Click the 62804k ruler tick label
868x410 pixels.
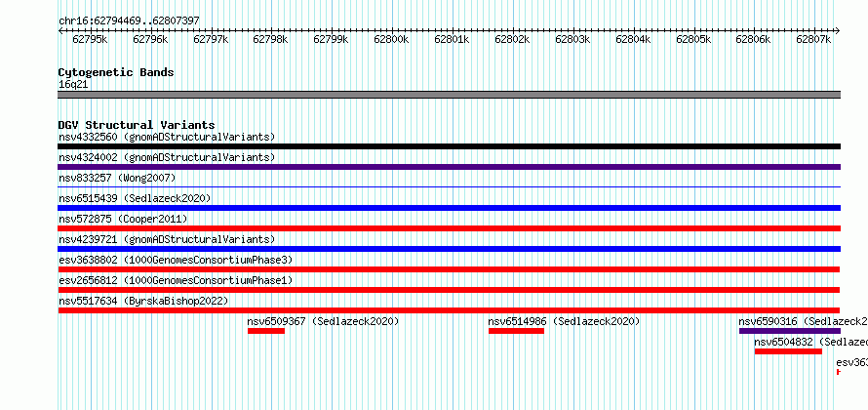click(633, 39)
